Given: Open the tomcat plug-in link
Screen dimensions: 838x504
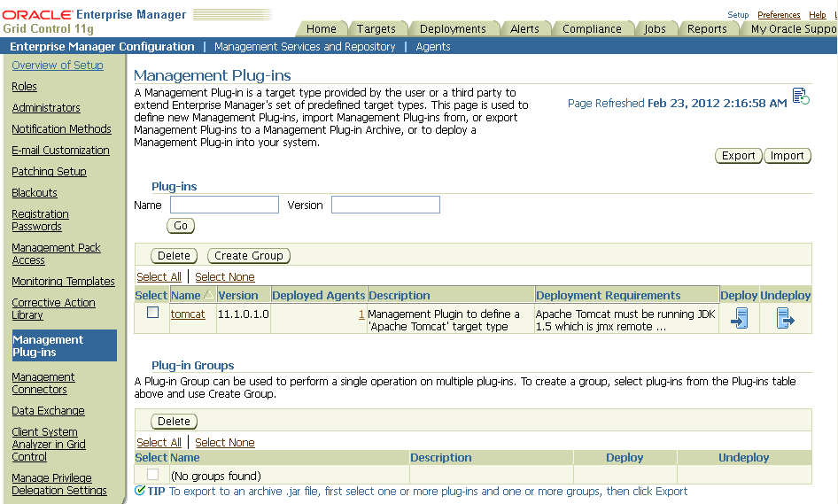Looking at the screenshot, I should [188, 314].
